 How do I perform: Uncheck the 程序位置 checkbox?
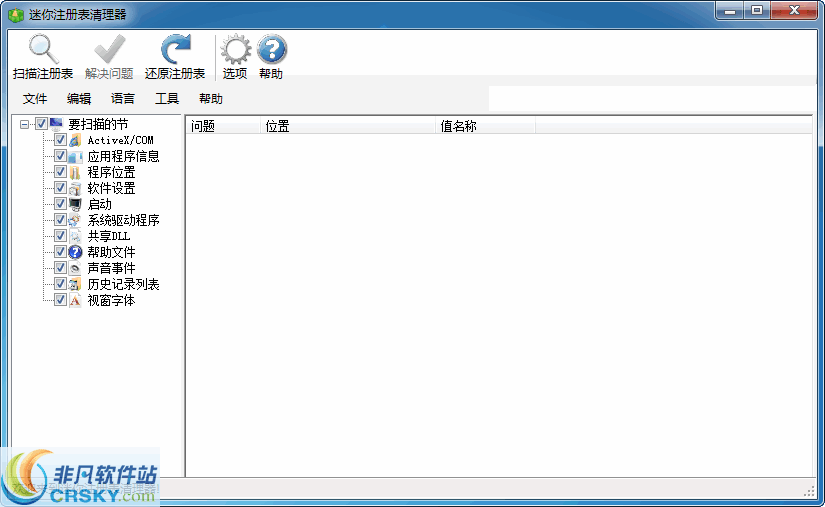(x=61, y=172)
